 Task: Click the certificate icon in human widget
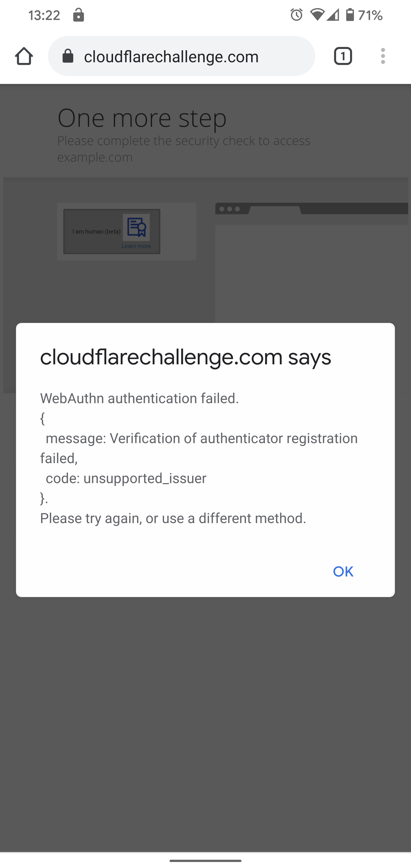point(136,227)
